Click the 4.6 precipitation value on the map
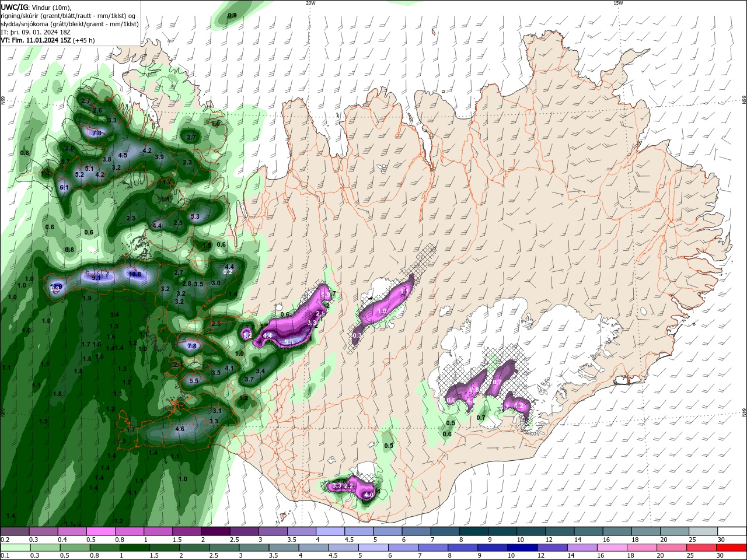747x560 pixels. pyautogui.click(x=180, y=429)
